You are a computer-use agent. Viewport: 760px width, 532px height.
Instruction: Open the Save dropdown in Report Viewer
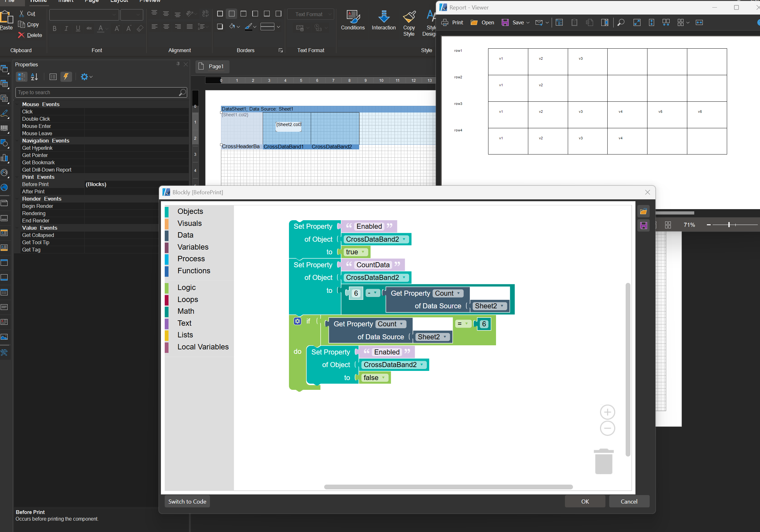point(528,22)
